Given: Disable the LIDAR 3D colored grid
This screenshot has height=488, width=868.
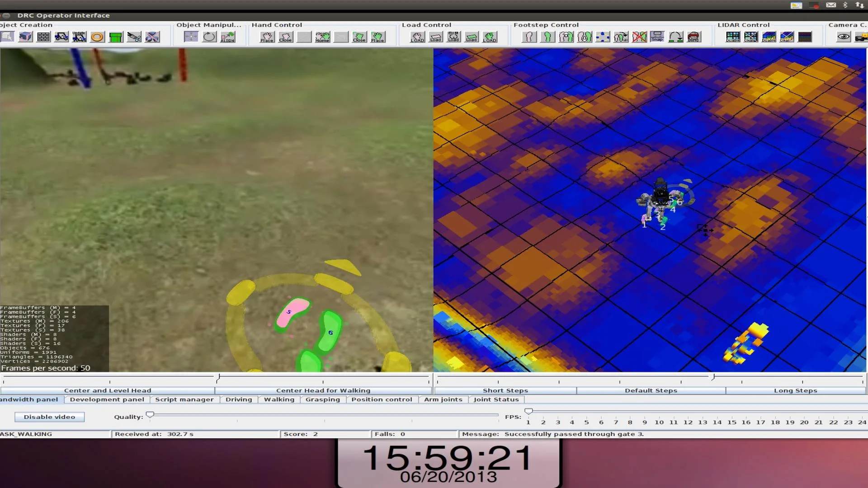Looking at the screenshot, I should [769, 37].
